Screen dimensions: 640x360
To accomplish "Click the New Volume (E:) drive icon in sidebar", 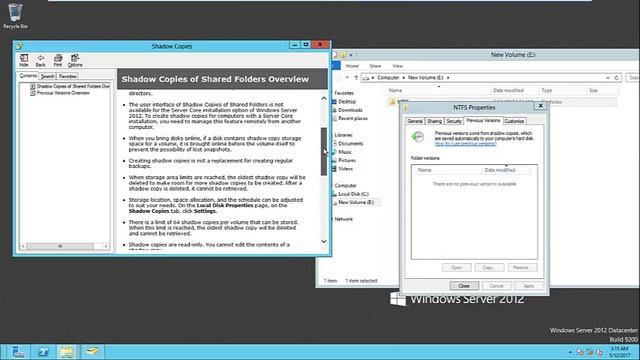I will (x=334, y=202).
